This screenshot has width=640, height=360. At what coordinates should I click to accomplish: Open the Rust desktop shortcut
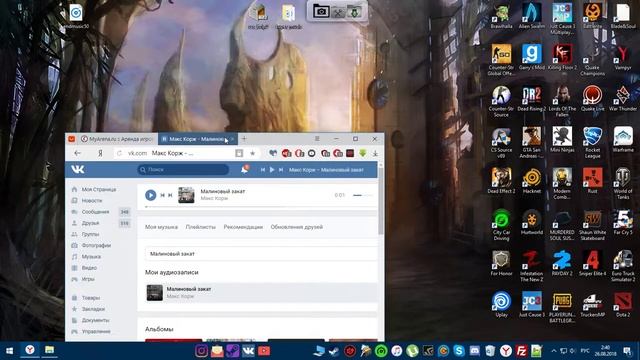[x=592, y=181]
